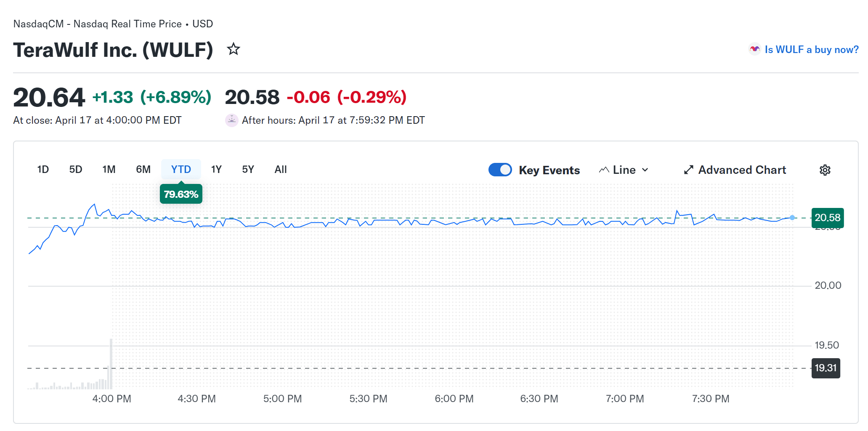The image size is (868, 431).
Task: Click the icon beside Is WULF a buy now
Action: pyautogui.click(x=755, y=49)
